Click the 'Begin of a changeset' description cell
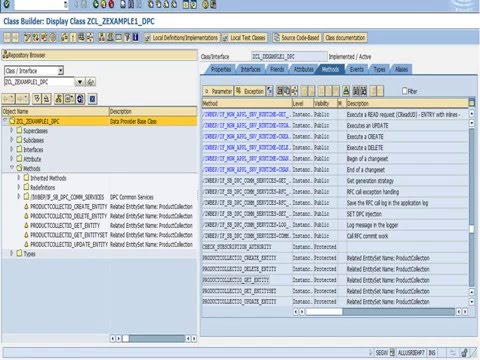The image size is (480, 360). [x=407, y=158]
